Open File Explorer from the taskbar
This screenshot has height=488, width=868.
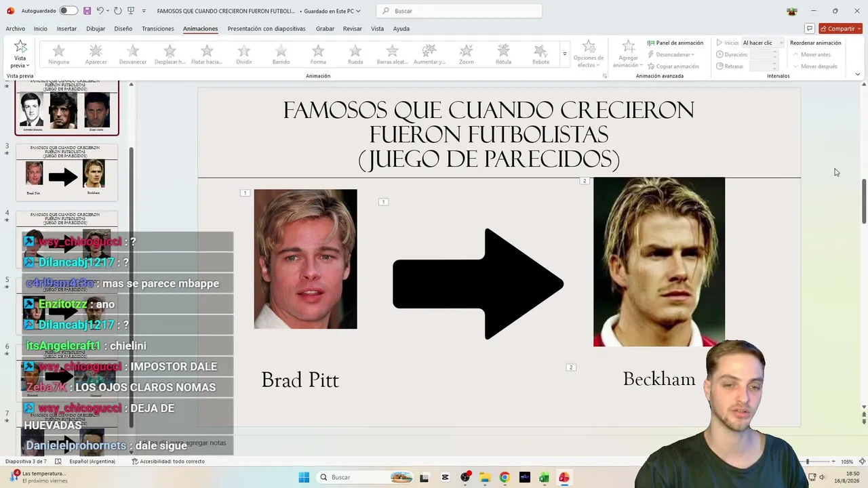485,477
